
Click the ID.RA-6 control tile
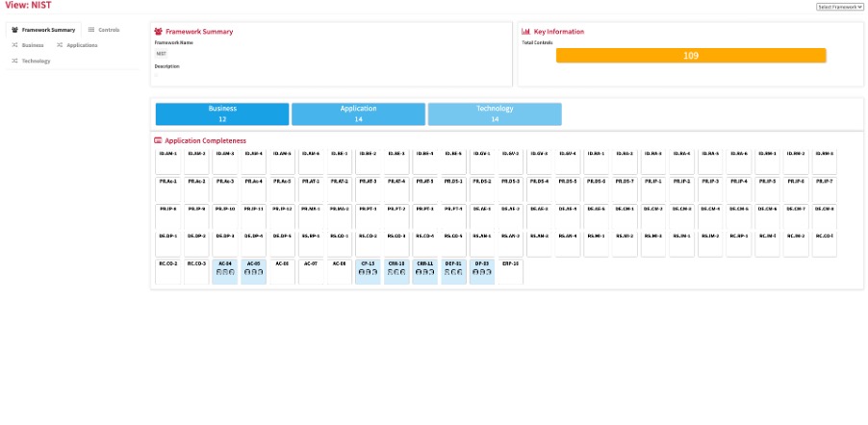[738, 162]
